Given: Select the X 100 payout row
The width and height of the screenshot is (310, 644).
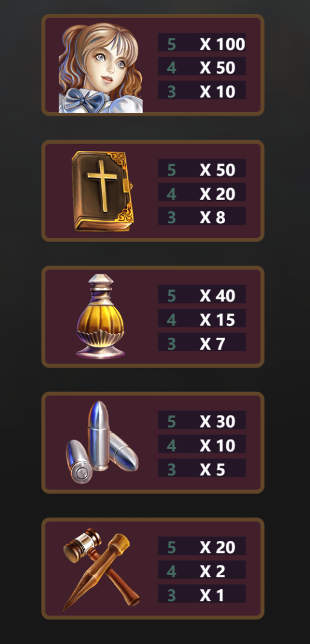Looking at the screenshot, I should pyautogui.click(x=202, y=42).
